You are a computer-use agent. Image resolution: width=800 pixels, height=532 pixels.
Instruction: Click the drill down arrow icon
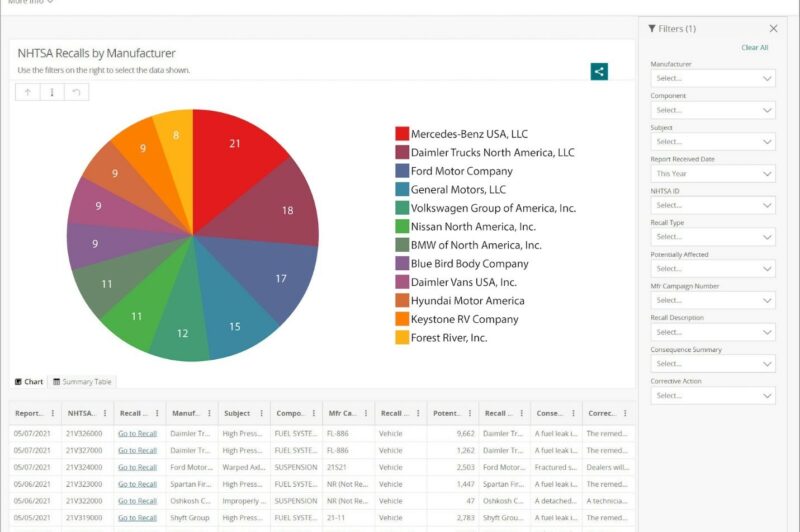click(x=52, y=92)
